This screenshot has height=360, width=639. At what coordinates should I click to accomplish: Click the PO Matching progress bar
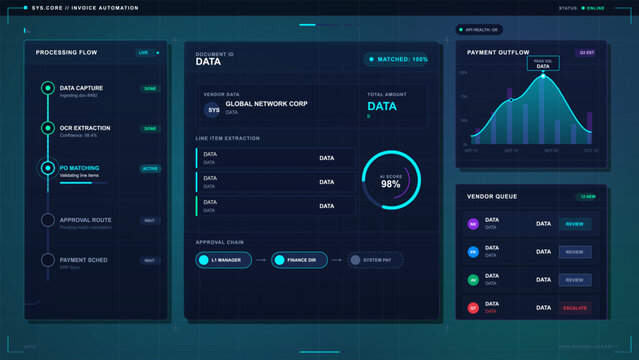click(84, 183)
